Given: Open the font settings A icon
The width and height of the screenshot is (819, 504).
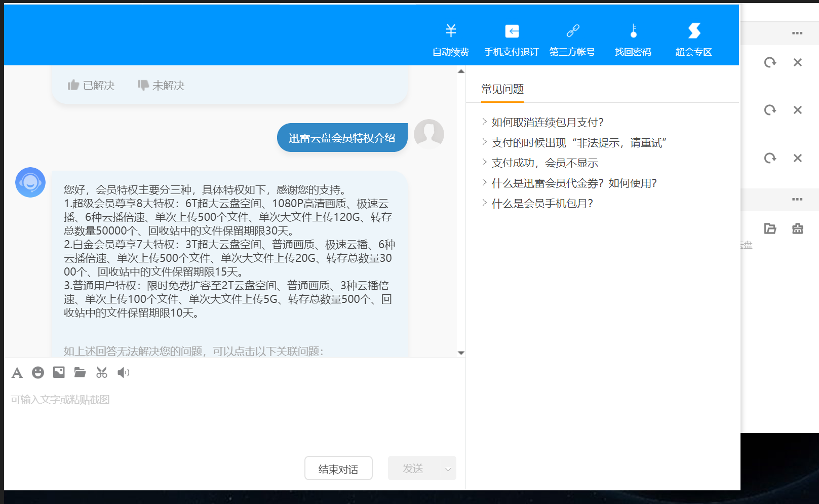Looking at the screenshot, I should pyautogui.click(x=17, y=372).
